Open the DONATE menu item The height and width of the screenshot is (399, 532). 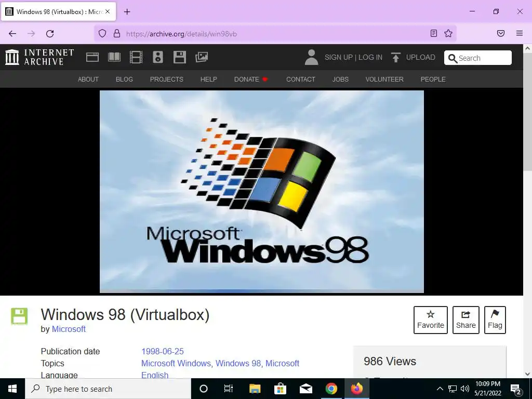point(251,79)
